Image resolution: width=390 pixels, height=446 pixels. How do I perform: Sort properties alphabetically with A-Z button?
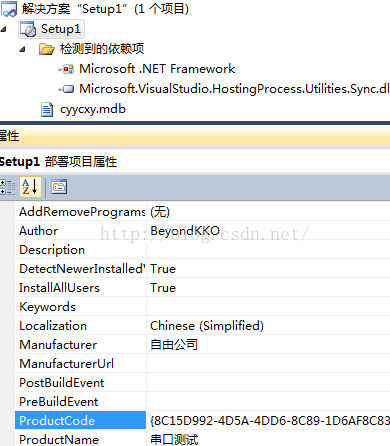point(30,187)
